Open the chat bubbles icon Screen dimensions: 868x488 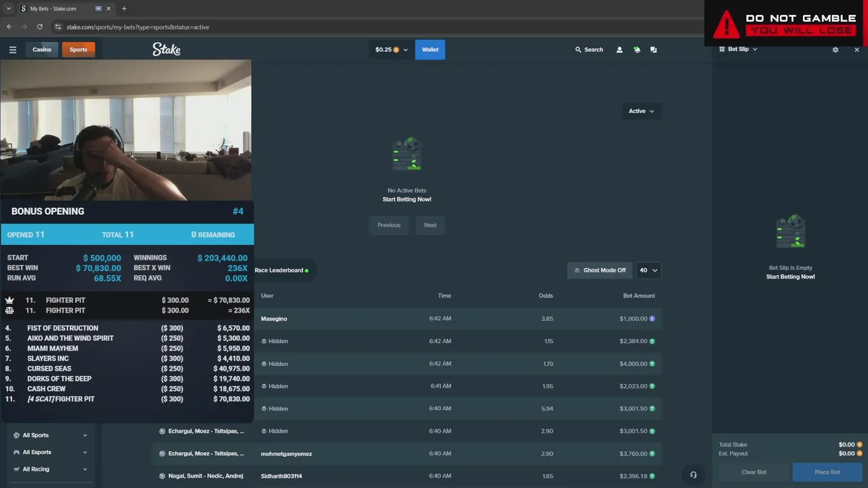point(654,49)
